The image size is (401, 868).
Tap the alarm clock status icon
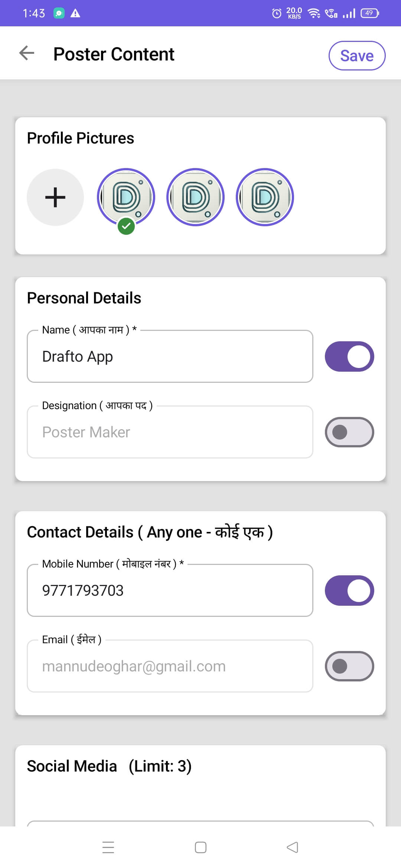pyautogui.click(x=277, y=13)
